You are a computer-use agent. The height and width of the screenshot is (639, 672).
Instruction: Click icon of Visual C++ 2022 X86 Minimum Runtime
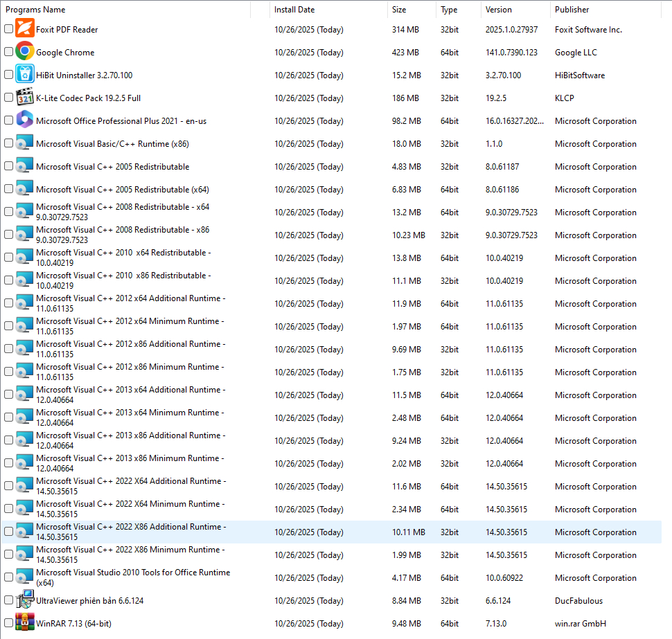point(24,554)
